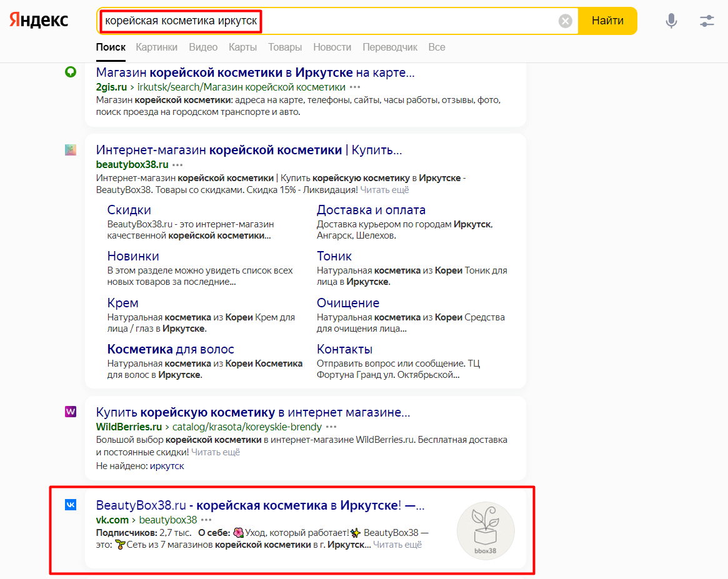The width and height of the screenshot is (728, 579).
Task: Expand WildBerries snippet via Читать ещё
Action: [x=216, y=452]
